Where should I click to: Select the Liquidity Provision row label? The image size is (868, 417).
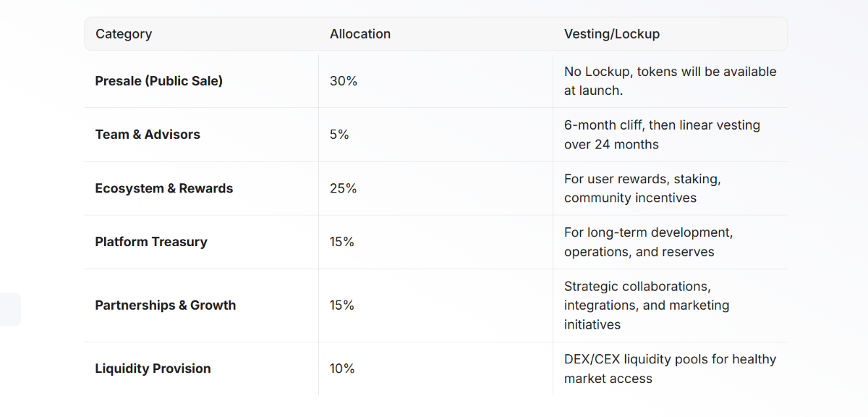pos(153,368)
